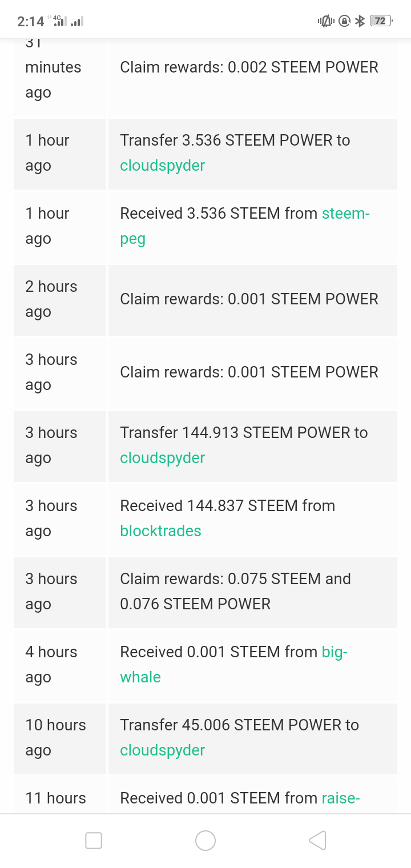Tap the 2:14 clock in status bar
The image size is (411, 868).
30,22
